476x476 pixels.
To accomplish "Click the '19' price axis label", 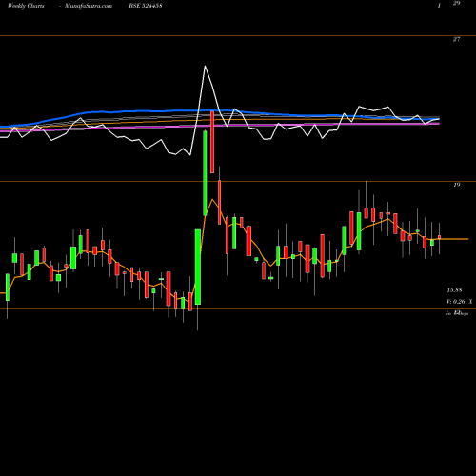I will (456, 185).
